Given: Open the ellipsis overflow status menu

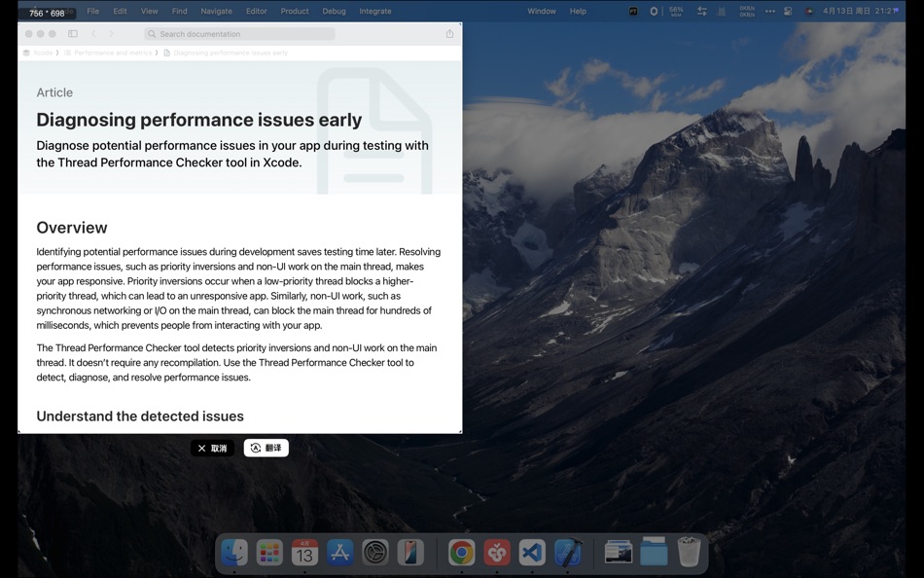Looking at the screenshot, I should pos(770,11).
